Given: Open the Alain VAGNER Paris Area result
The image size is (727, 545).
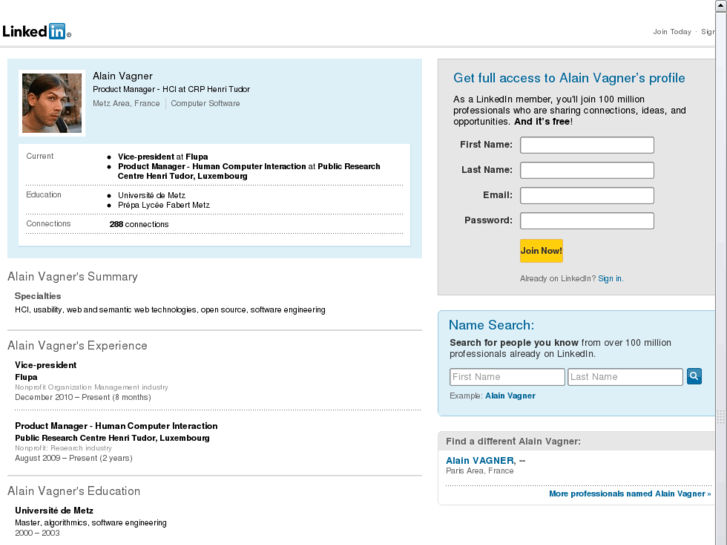Looking at the screenshot, I should point(481,460).
